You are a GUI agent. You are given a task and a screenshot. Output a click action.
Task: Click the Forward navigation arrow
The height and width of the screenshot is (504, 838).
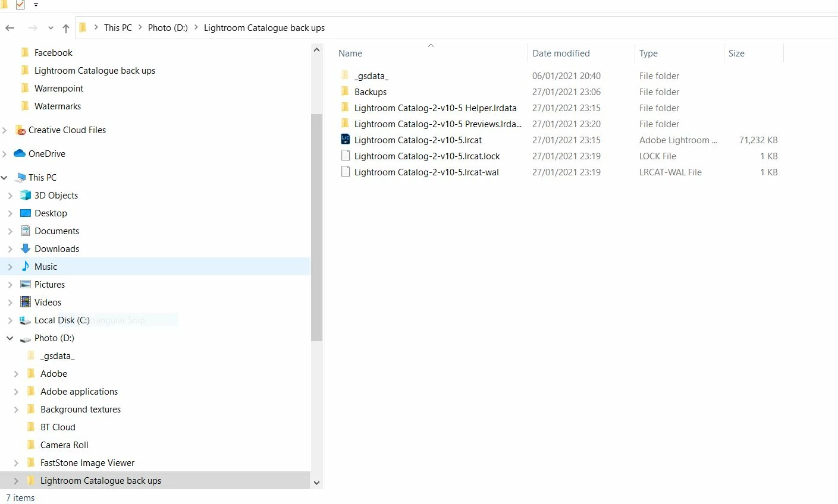pos(33,28)
